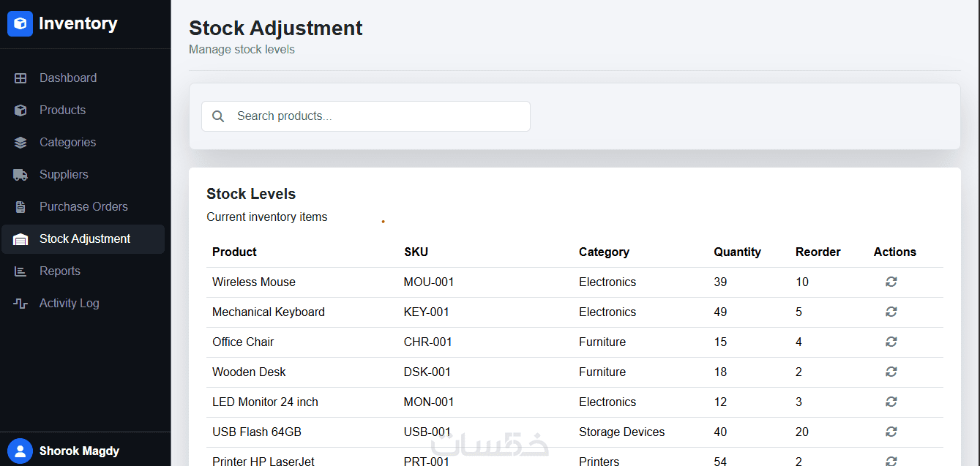The height and width of the screenshot is (466, 980).
Task: Select the Stock Adjustment menu item
Action: click(85, 239)
